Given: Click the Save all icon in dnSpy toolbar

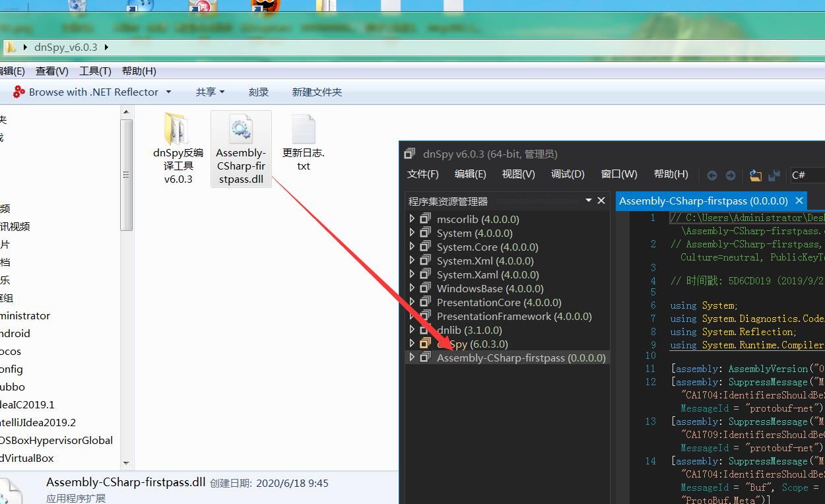Looking at the screenshot, I should tap(774, 175).
